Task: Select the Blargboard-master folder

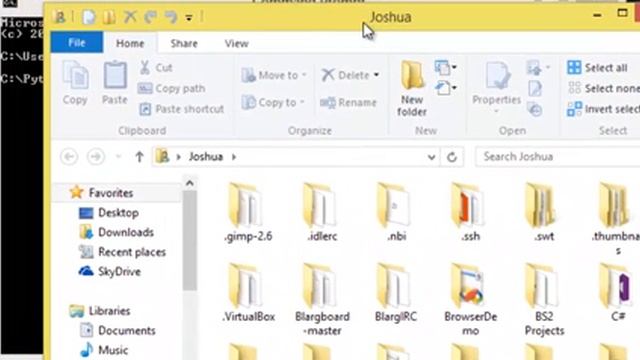Action: pos(322,300)
